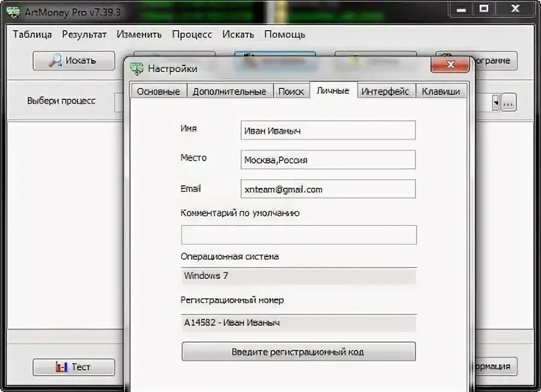Click the Комментарий по умолчанию label
Viewport: 541px width, 392px height.
pos(240,213)
